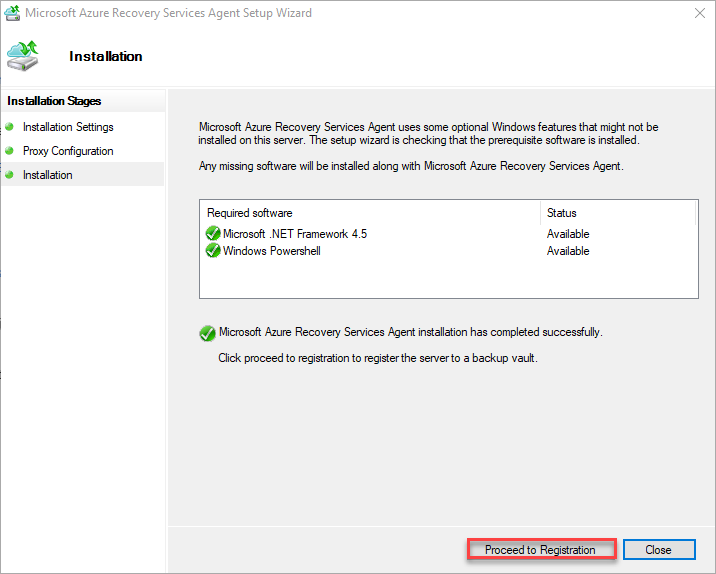This screenshot has width=716, height=574.
Task: Select the Windows Powershell row text
Action: (x=271, y=251)
